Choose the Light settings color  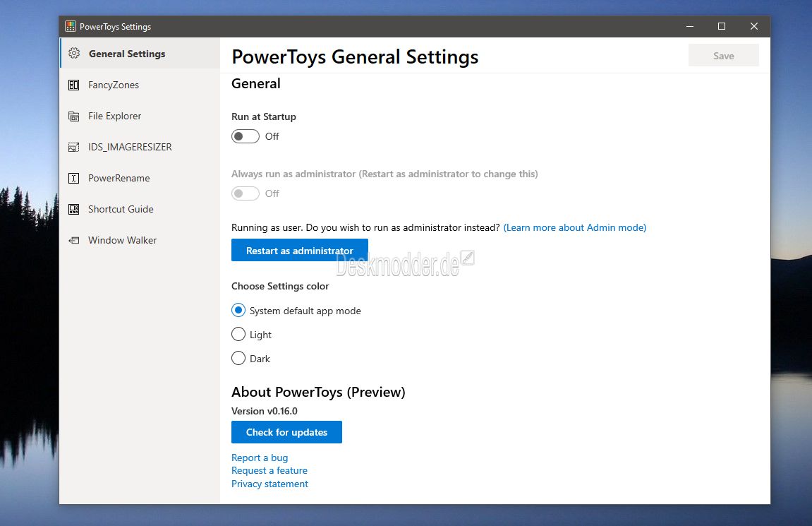(238, 335)
